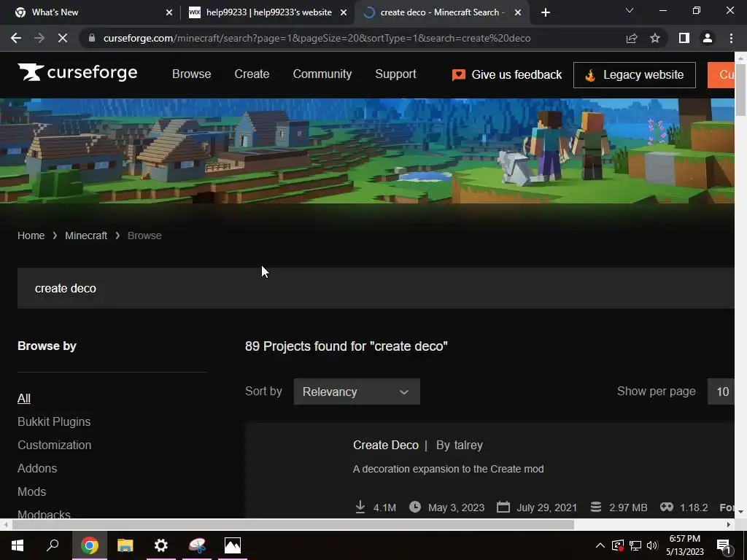Click the game version icon by 1.18.2

pyautogui.click(x=667, y=507)
